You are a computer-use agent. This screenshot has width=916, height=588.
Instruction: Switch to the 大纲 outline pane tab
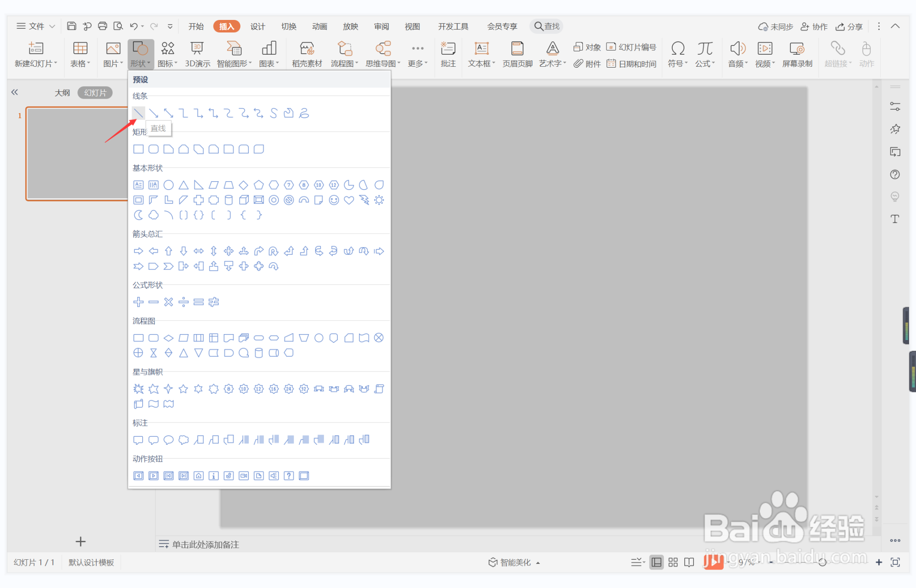[x=62, y=93]
